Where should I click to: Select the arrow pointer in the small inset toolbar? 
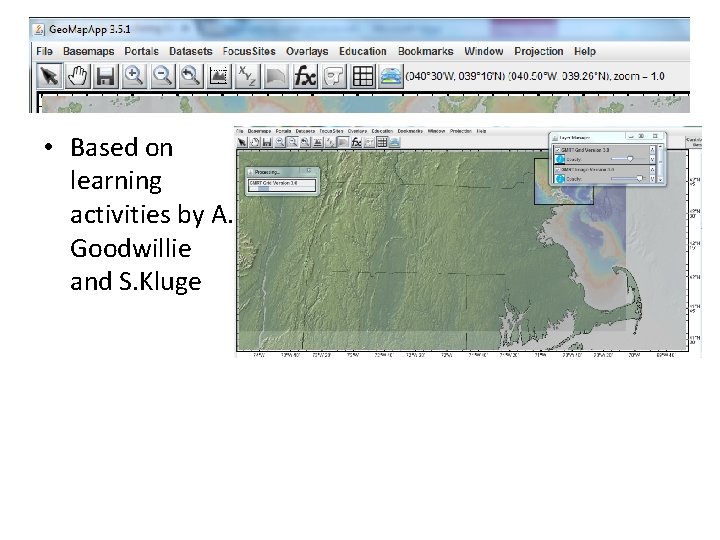point(242,142)
